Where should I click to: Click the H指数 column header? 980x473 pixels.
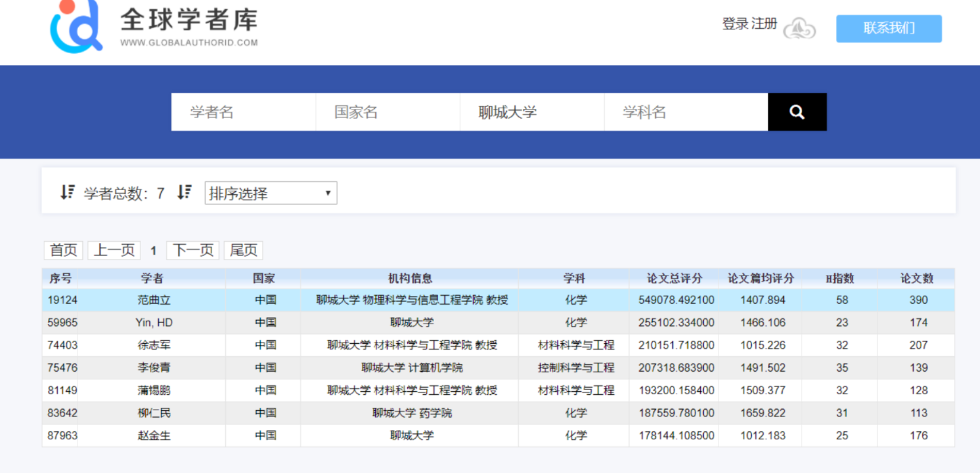pos(840,278)
